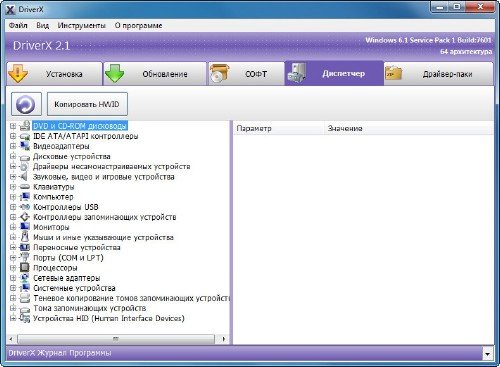Screen dimensions: 500x367
Task: Select Тома запоминающих устройств row
Action: [90, 308]
